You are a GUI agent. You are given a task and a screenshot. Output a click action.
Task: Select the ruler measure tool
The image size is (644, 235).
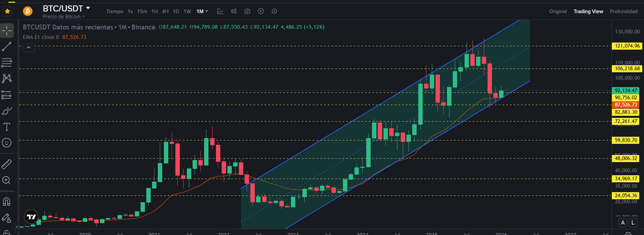[x=7, y=164]
